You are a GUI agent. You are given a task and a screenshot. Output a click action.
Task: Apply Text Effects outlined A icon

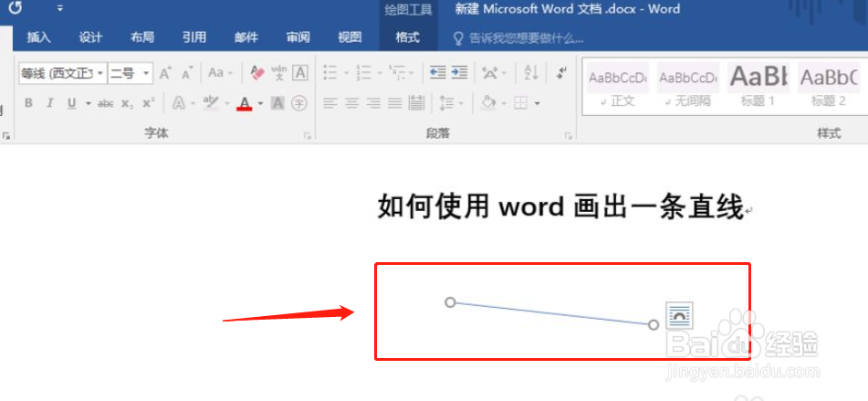coord(179,103)
